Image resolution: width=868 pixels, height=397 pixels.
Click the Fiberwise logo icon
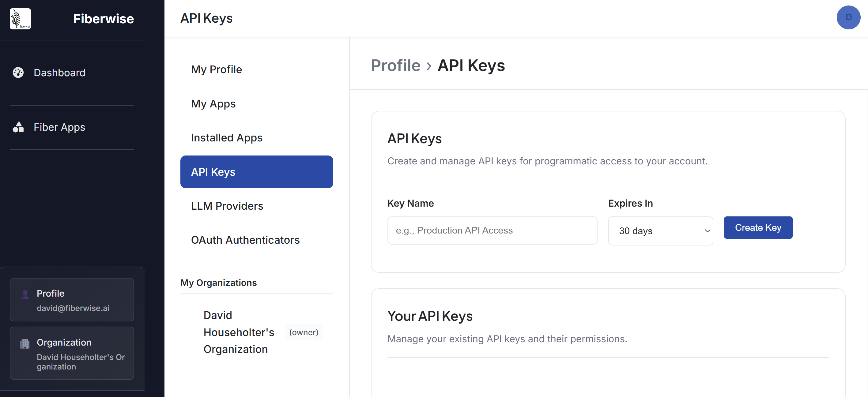(x=20, y=19)
